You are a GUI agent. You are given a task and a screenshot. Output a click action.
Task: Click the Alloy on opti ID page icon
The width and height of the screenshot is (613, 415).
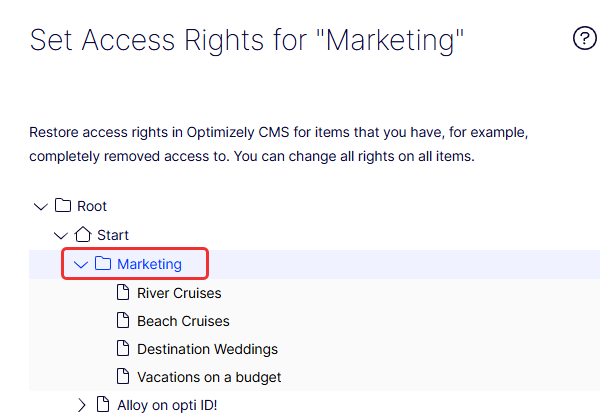click(103, 405)
